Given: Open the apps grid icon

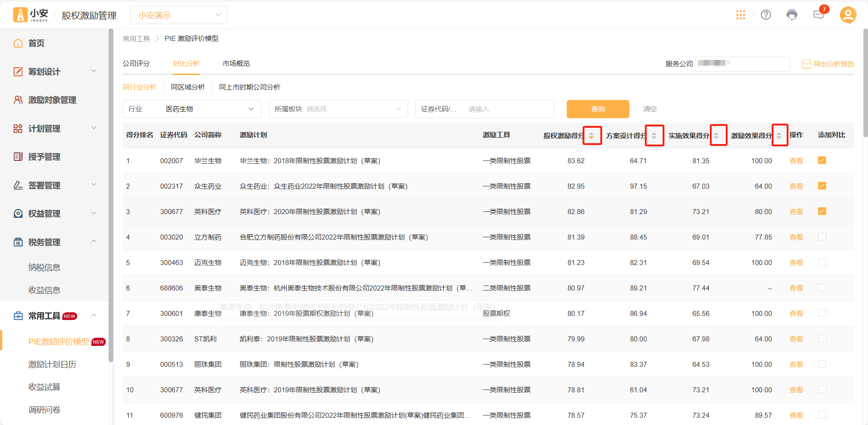Looking at the screenshot, I should [x=741, y=15].
